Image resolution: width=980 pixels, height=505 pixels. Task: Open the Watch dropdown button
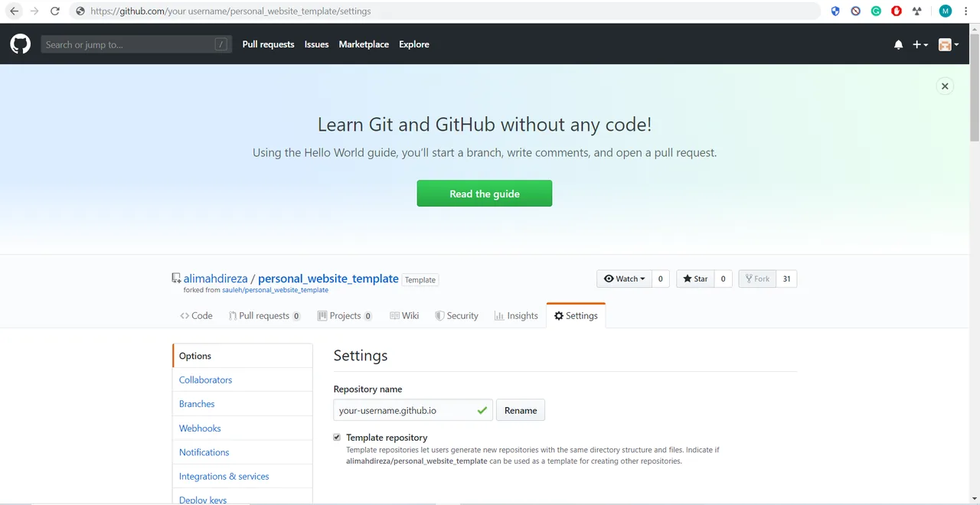[624, 279]
